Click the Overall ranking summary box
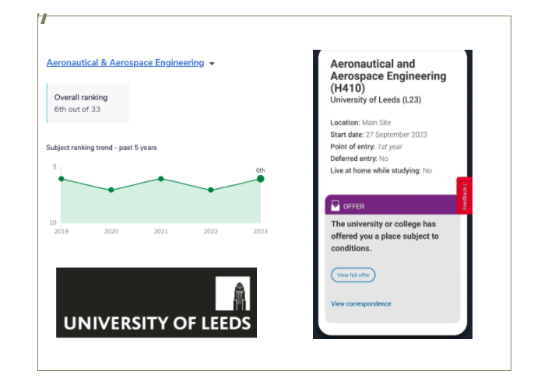534x392 pixels. [88, 103]
